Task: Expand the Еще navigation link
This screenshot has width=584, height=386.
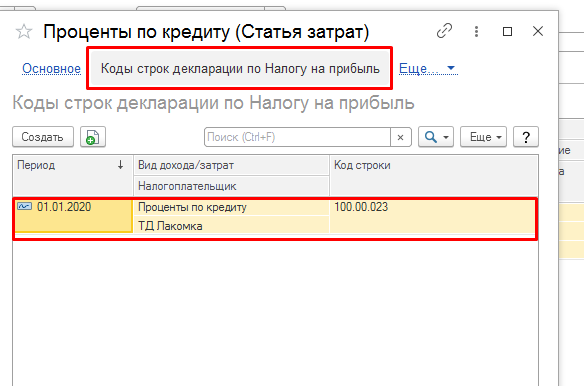Action: tap(428, 69)
